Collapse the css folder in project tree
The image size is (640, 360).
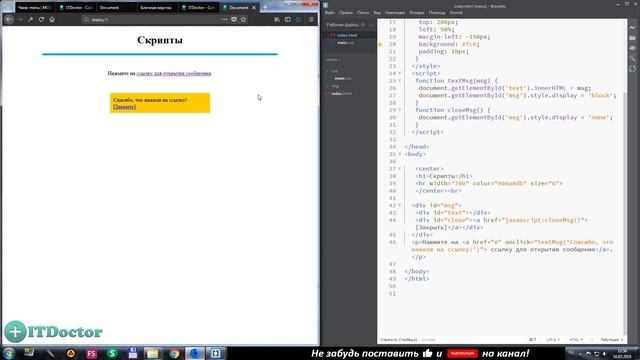pyautogui.click(x=328, y=71)
